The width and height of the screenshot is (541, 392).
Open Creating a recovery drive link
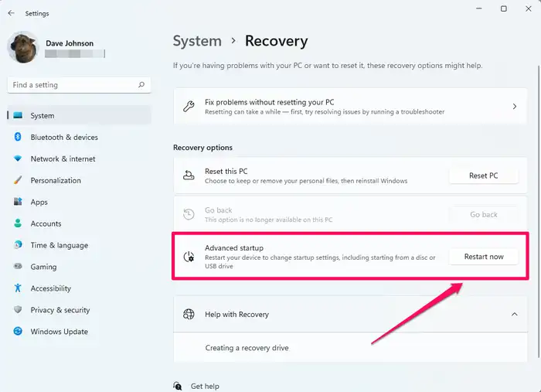click(x=247, y=348)
